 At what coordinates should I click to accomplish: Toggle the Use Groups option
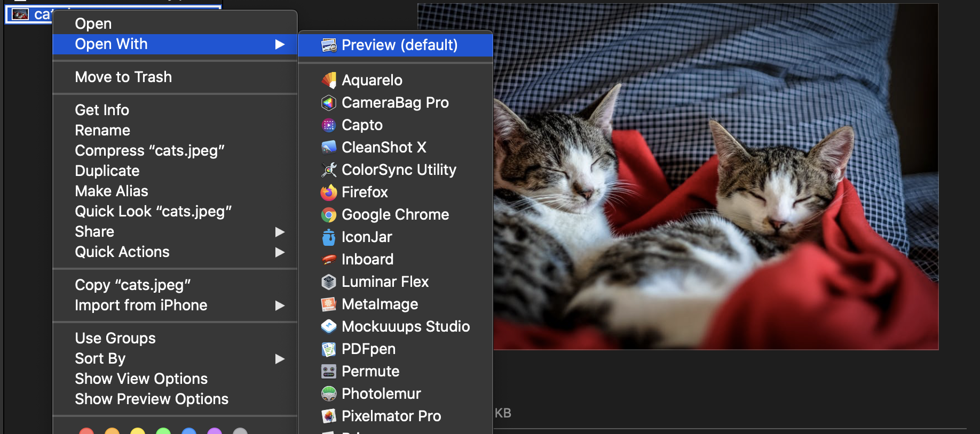[x=115, y=339]
